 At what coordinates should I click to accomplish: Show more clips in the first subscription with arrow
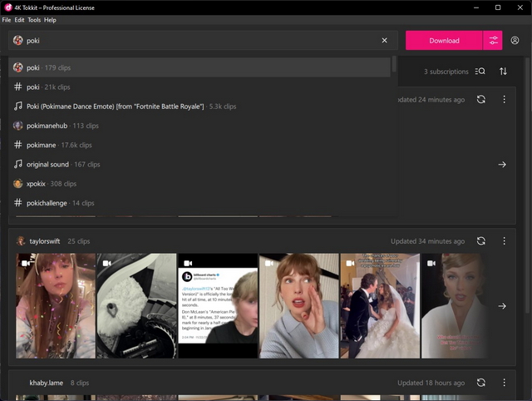point(502,165)
